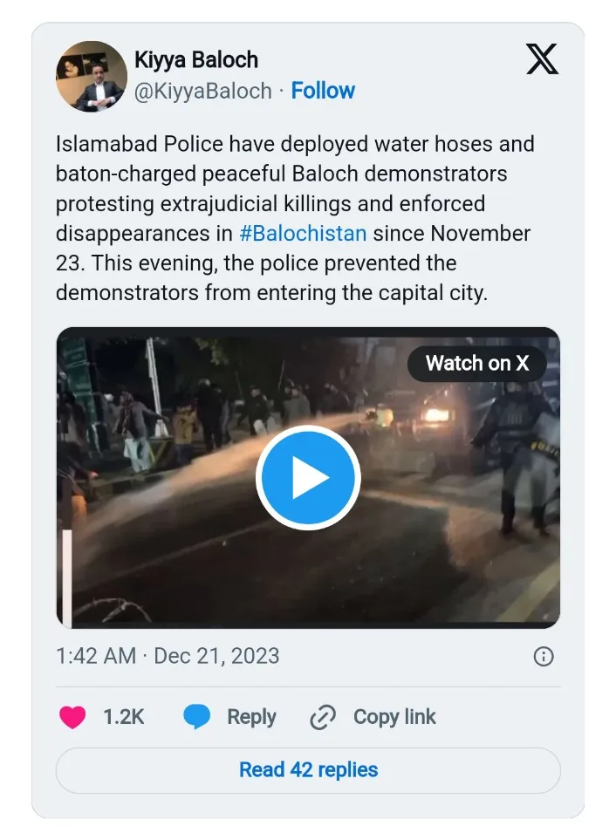The height and width of the screenshot is (840, 616).
Task: Follow the @KiyyaBaloch account
Action: (x=323, y=91)
